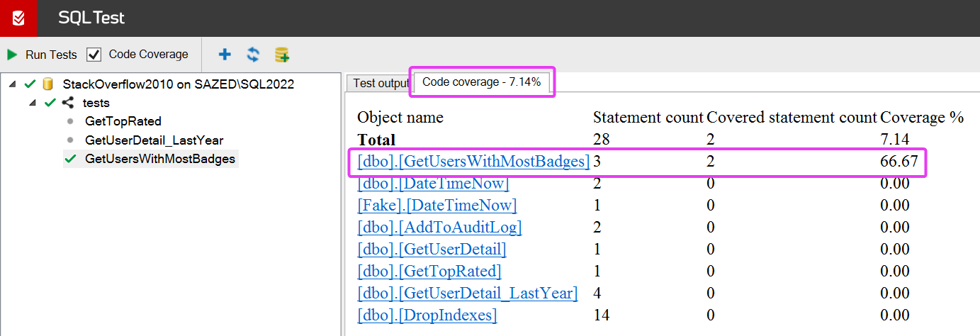Select the tests tree node

[96, 103]
